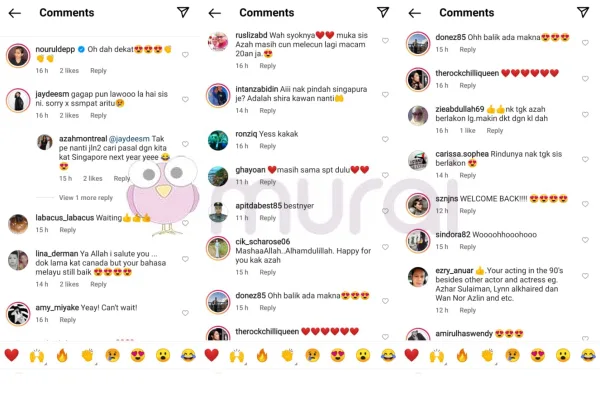Insert the heart-eyes emoji in the leftmost emoji bar
Screen dimensions: 600x400
(x=138, y=355)
